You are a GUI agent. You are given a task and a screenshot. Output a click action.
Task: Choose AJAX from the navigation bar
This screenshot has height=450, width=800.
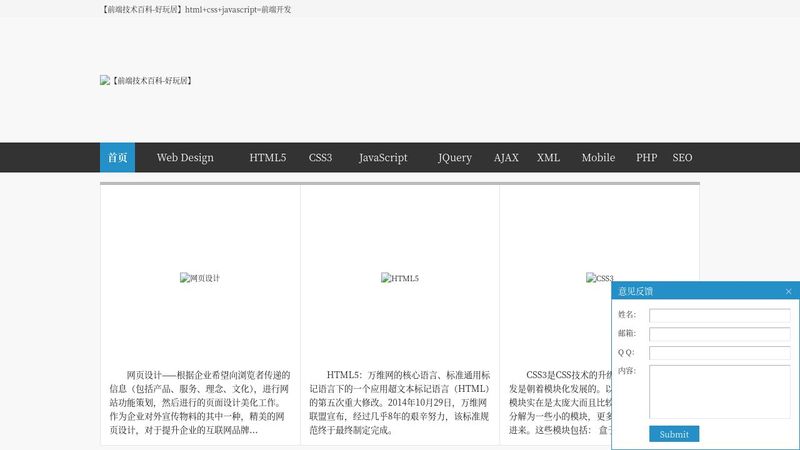click(x=506, y=158)
